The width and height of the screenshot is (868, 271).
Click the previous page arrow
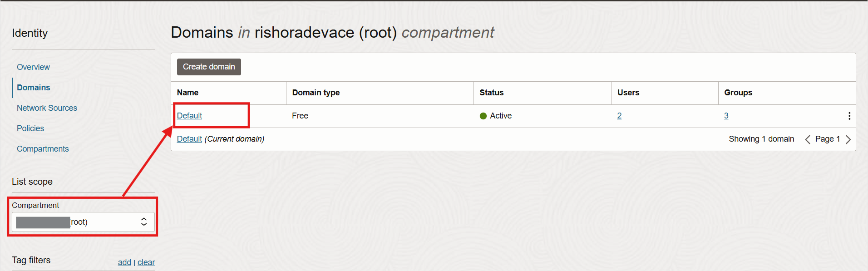point(808,139)
